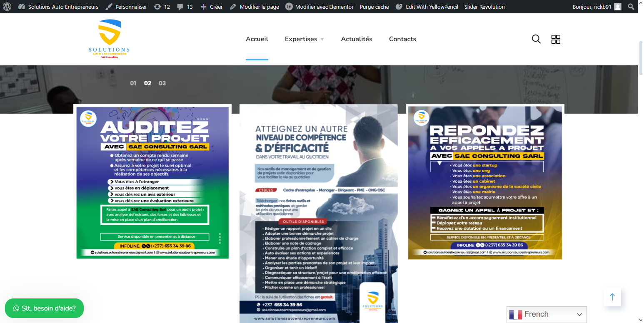Click the Solutions Auto Entrepreneurs logo
The height and width of the screenshot is (323, 644).
point(109,39)
